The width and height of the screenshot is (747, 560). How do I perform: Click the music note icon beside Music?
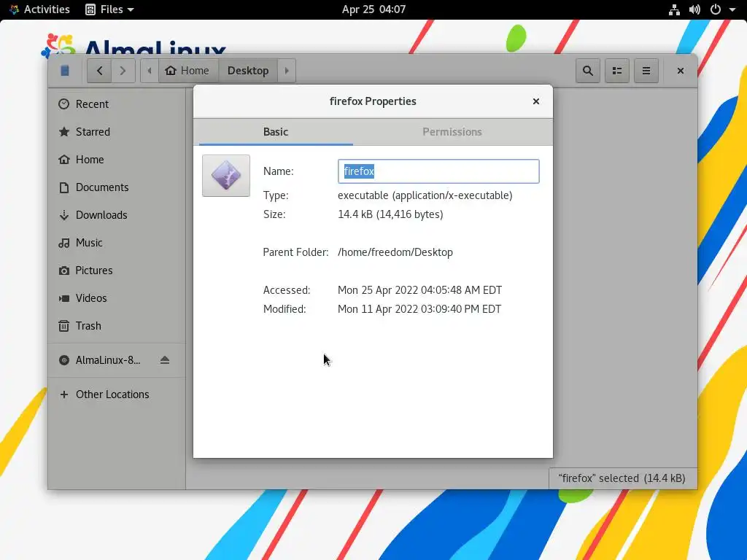point(64,243)
